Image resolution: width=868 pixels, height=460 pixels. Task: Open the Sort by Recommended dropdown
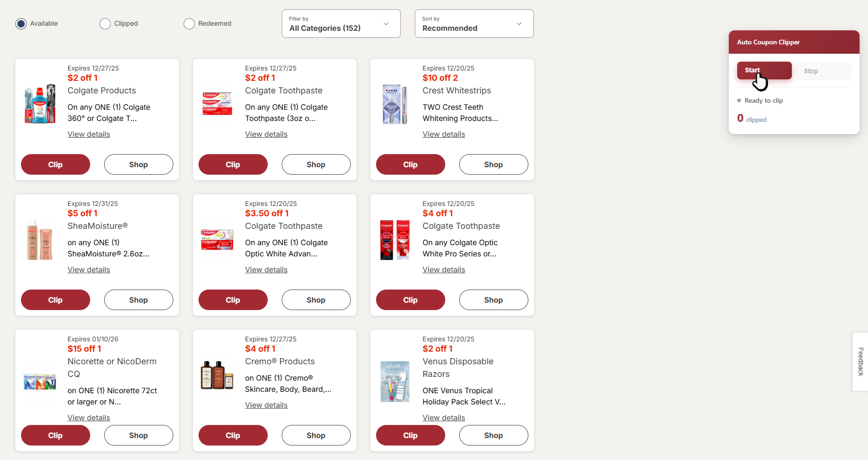coord(474,24)
